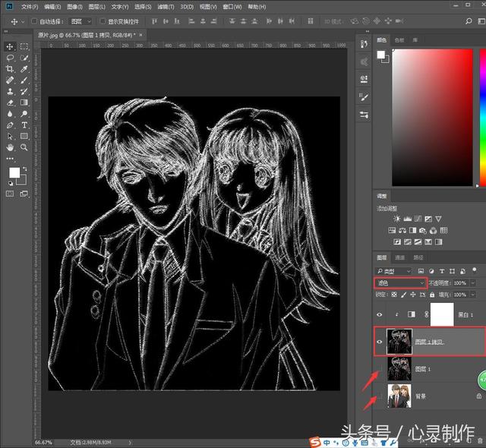Select the Lasso tool

tap(10, 58)
